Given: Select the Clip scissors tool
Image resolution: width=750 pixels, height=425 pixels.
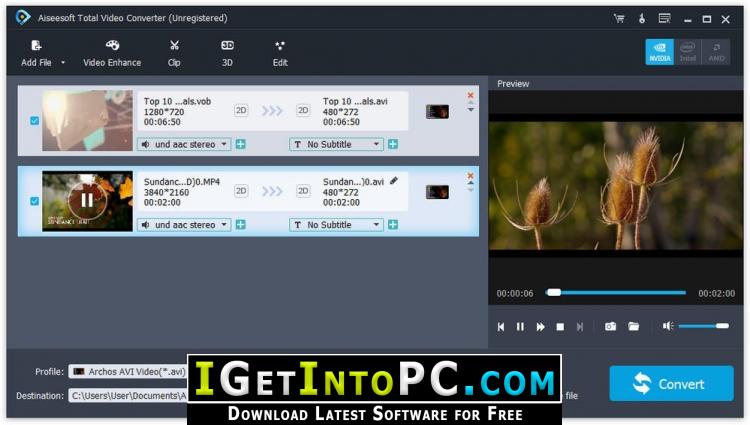Looking at the screenshot, I should tap(174, 53).
